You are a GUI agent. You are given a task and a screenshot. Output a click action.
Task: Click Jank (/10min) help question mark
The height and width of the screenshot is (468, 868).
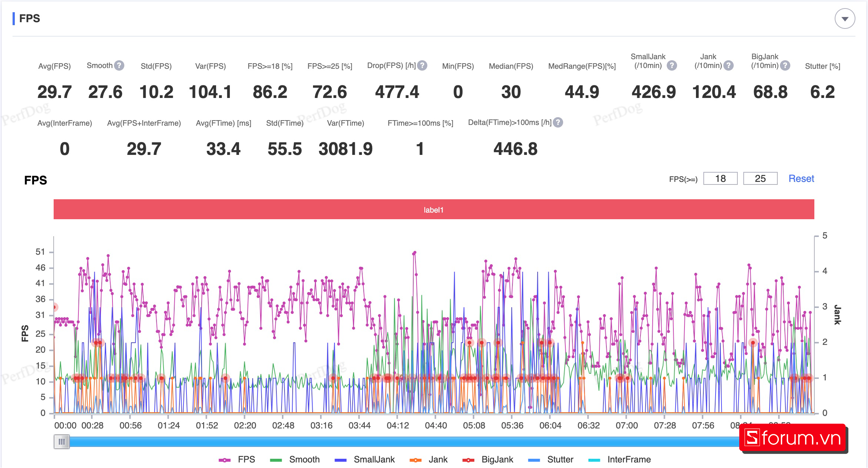pyautogui.click(x=728, y=65)
